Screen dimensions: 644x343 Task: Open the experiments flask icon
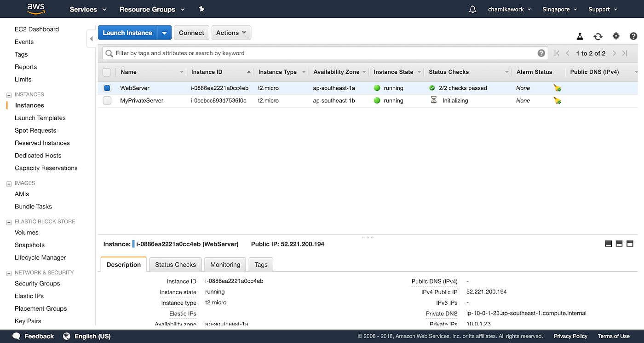[580, 36]
